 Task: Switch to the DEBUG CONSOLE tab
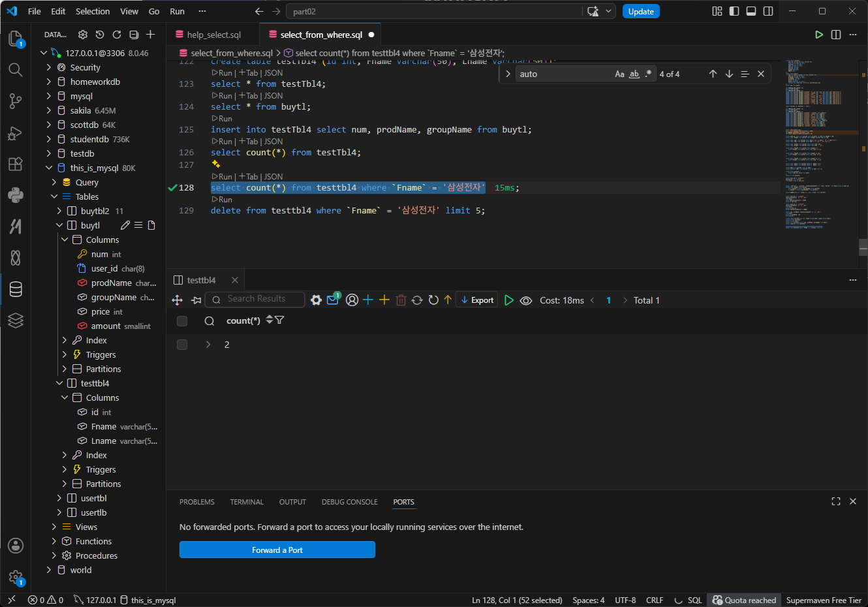349,502
